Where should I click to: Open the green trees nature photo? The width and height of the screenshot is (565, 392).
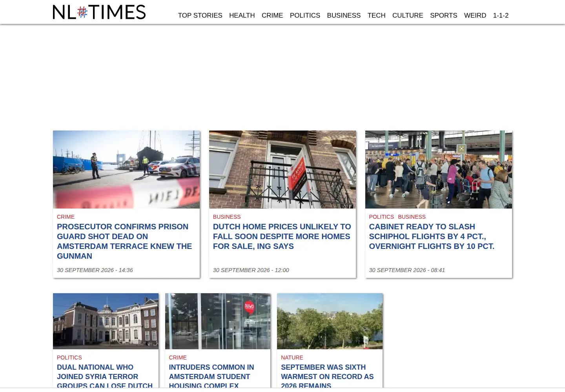[330, 321]
